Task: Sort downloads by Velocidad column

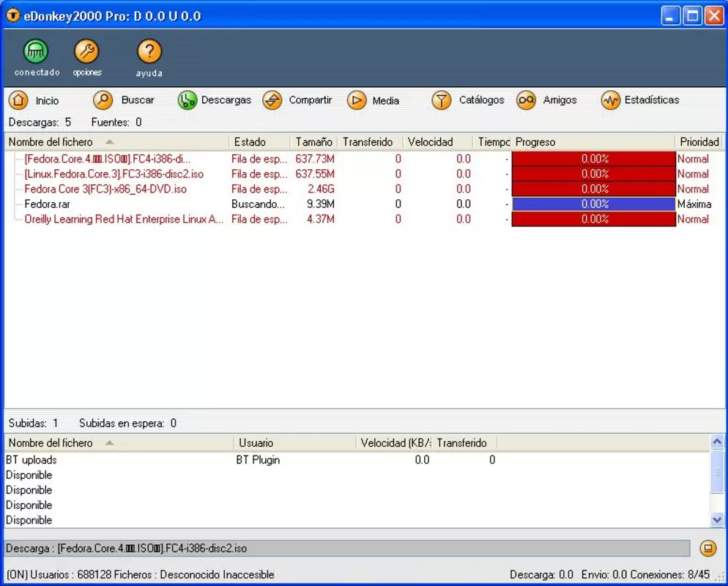Action: (437, 142)
